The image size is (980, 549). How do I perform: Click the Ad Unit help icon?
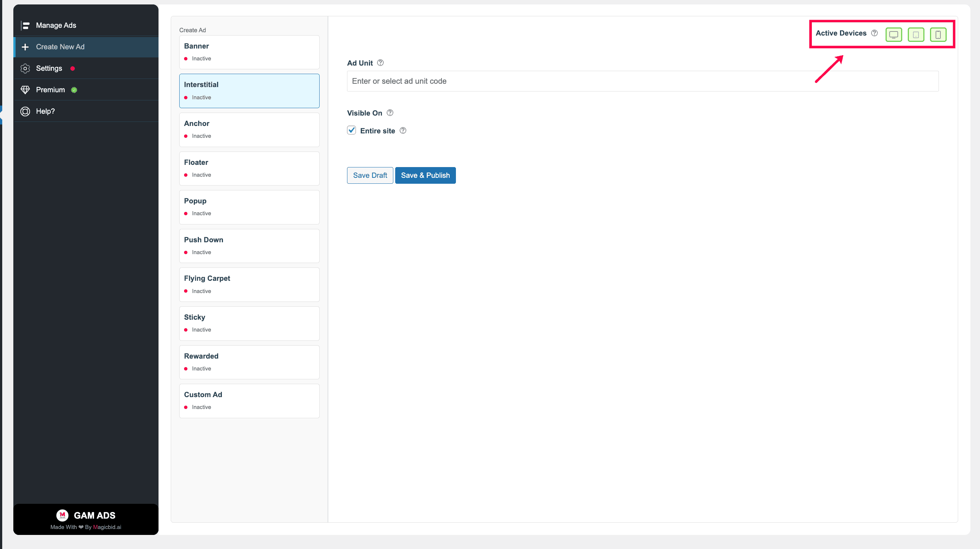click(380, 63)
